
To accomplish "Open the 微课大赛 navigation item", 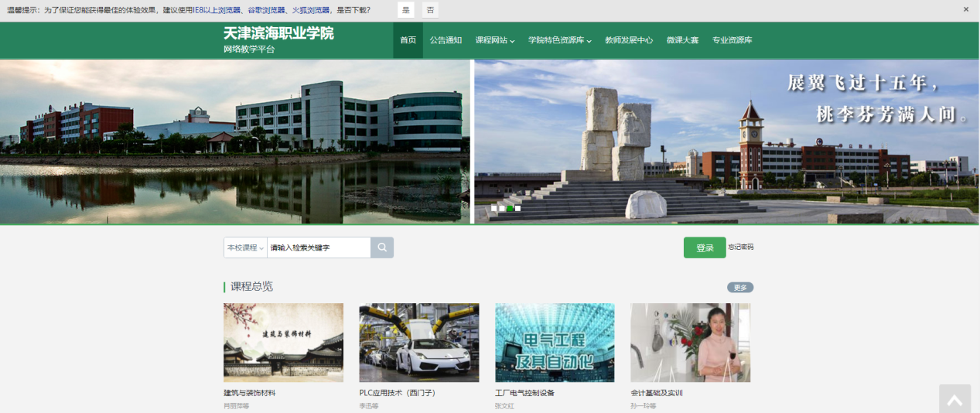I will pyautogui.click(x=682, y=40).
